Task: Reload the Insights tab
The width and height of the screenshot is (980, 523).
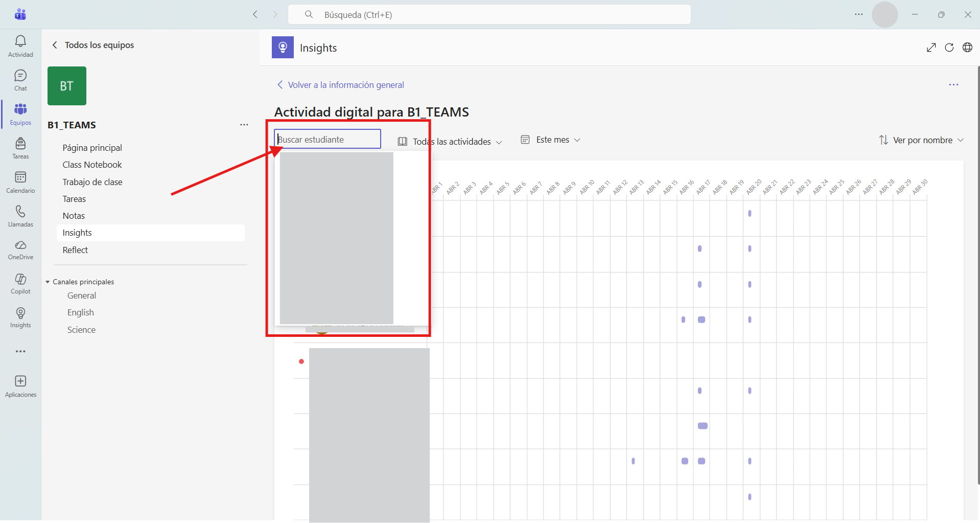Action: [x=949, y=48]
